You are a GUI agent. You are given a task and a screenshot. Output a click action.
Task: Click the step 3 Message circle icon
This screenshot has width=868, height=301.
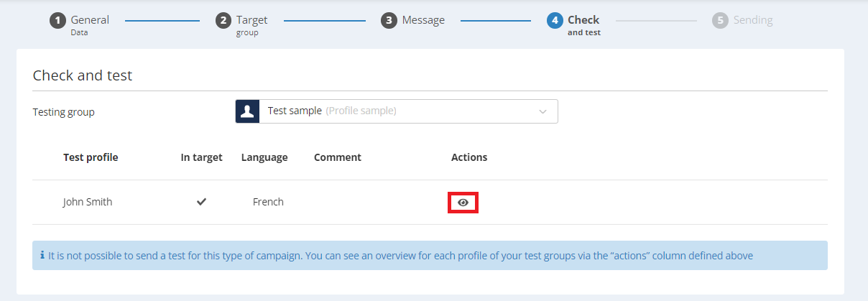389,21
